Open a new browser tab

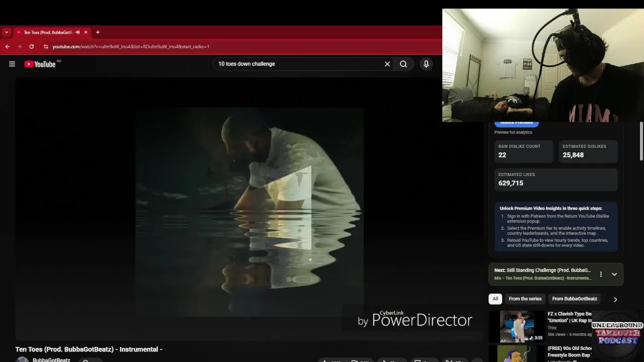pyautogui.click(x=98, y=32)
